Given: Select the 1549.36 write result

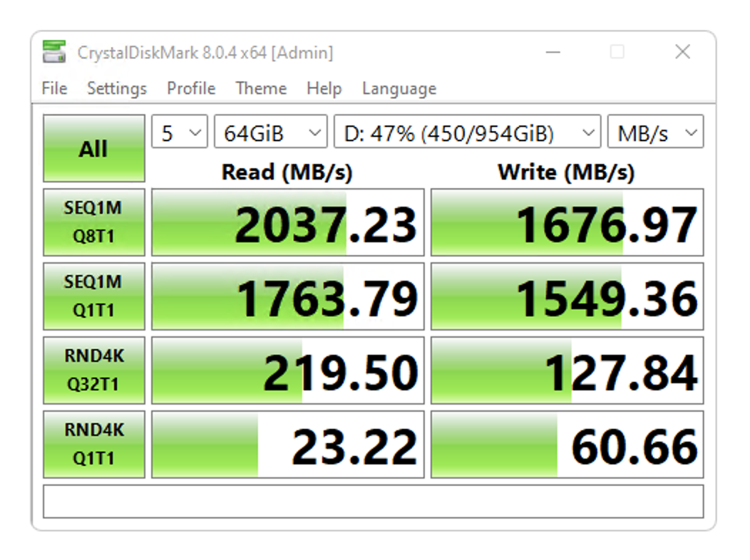Looking at the screenshot, I should pos(567,296).
